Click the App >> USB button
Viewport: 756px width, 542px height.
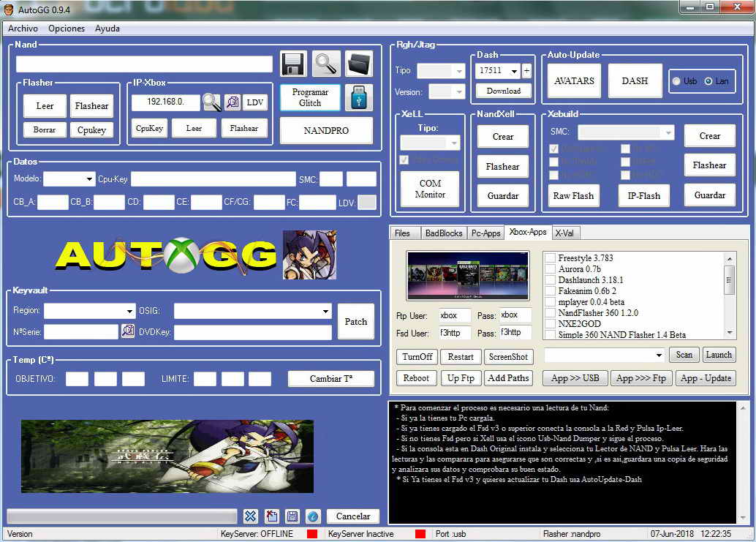click(x=575, y=378)
